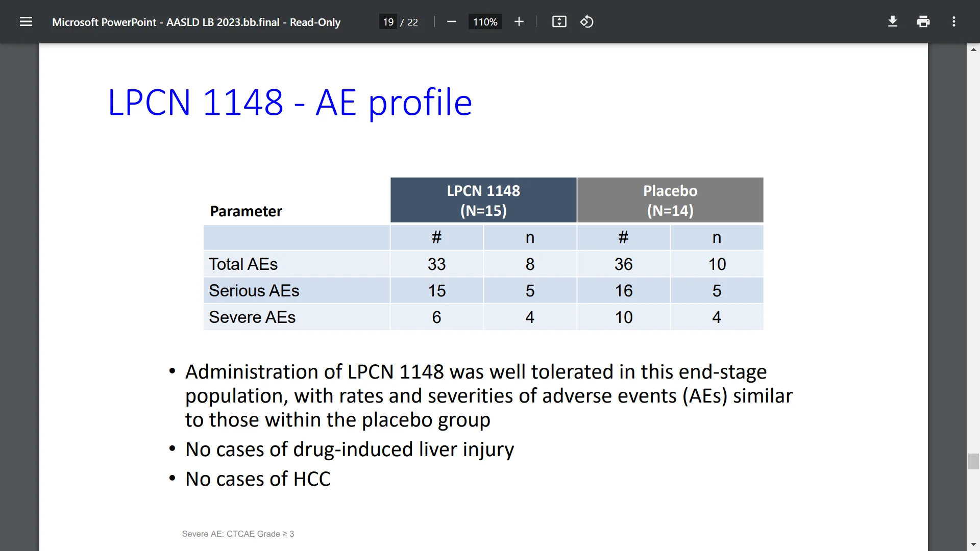Screen dimensions: 980x551
Task: Click the scrollbar down arrow
Action: pos(973,544)
